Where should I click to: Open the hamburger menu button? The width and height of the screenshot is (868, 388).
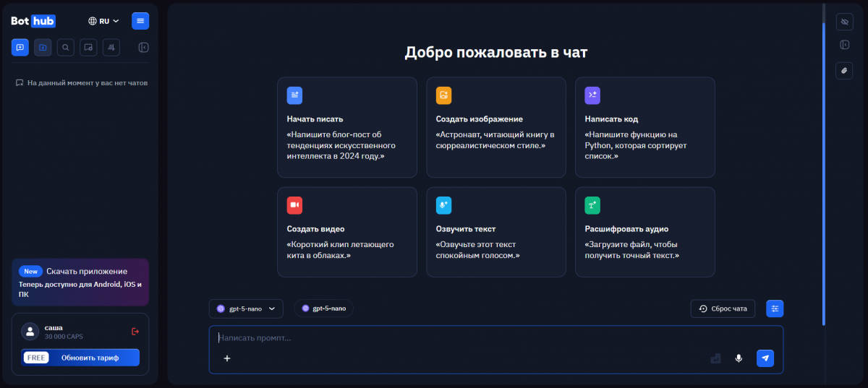coord(140,21)
